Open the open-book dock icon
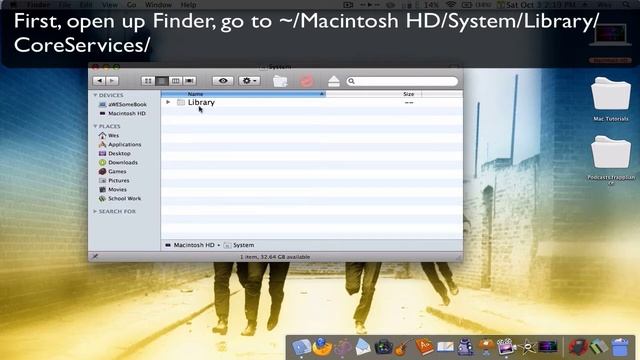This screenshot has width=640, height=360. [445, 347]
